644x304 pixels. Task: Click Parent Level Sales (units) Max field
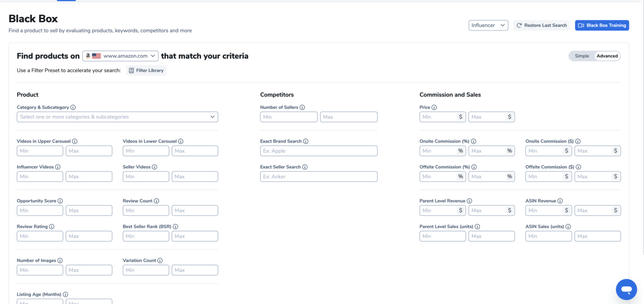pyautogui.click(x=492, y=236)
